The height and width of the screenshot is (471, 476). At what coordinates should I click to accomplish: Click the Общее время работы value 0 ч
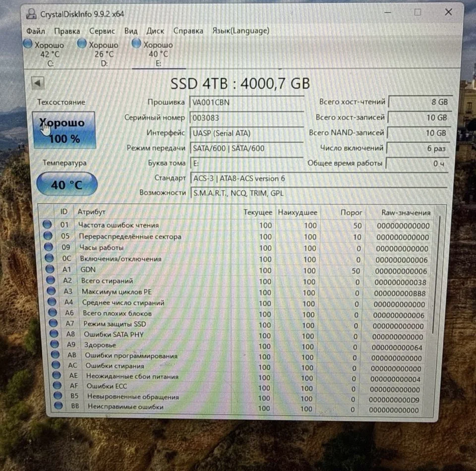point(417,164)
